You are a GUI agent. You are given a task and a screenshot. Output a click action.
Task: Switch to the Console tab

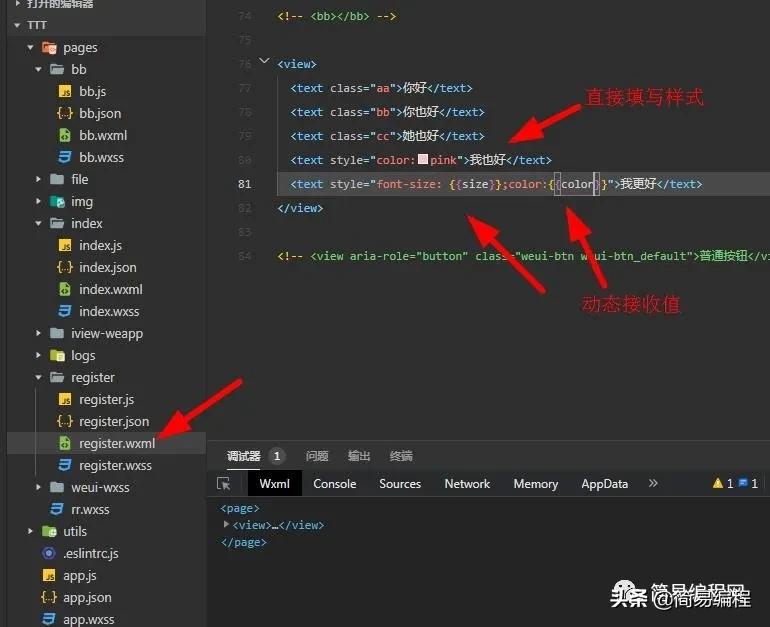click(x=335, y=484)
